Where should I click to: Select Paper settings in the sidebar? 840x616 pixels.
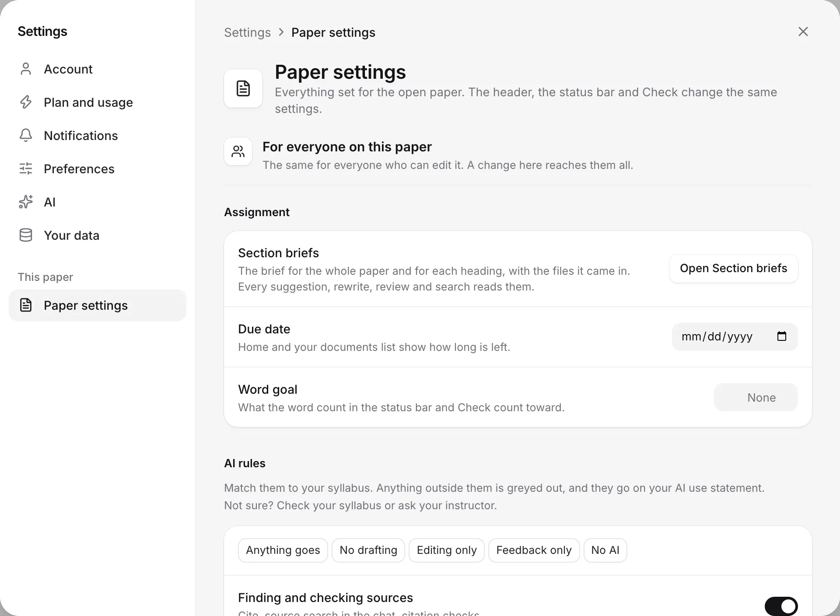[98, 305]
